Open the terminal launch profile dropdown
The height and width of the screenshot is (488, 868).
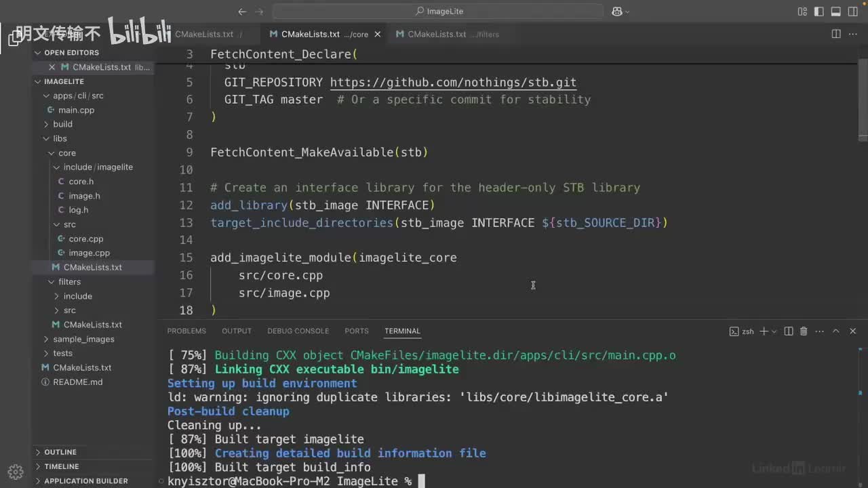(x=774, y=331)
